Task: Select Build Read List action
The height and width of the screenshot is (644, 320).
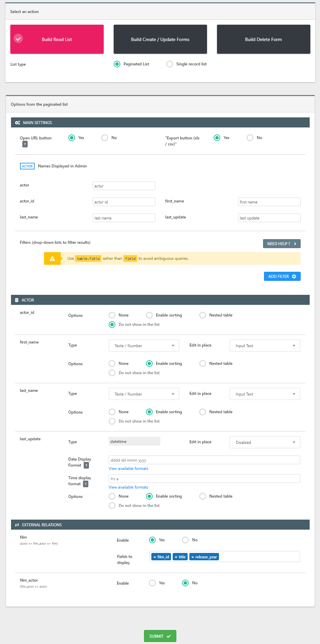Action: [57, 39]
